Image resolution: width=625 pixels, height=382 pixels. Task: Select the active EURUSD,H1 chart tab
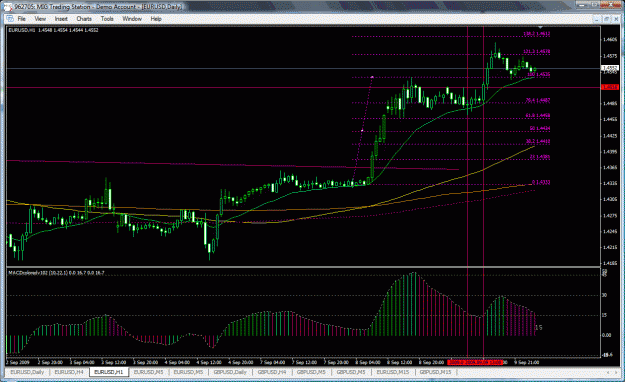tap(109, 372)
